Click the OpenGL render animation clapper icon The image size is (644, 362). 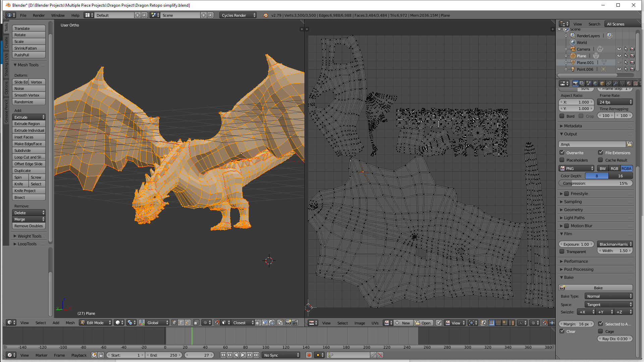tap(295, 322)
